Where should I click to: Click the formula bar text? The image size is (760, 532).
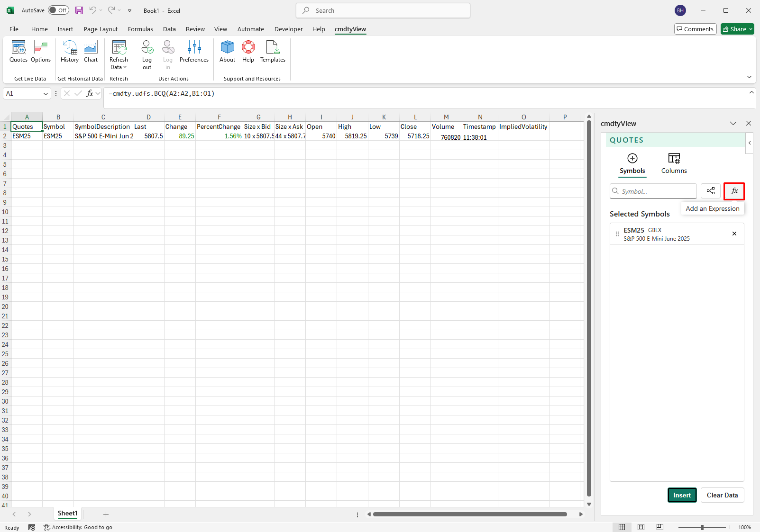coord(162,94)
